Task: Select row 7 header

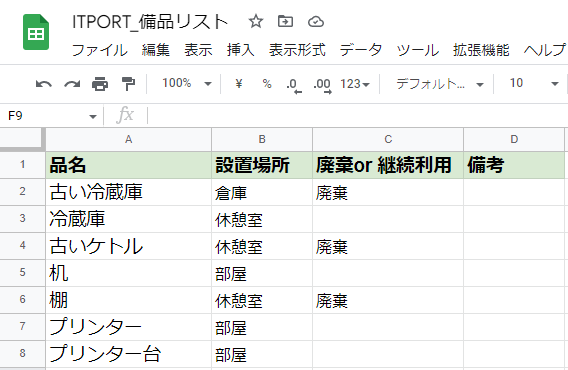Action: coord(22,327)
